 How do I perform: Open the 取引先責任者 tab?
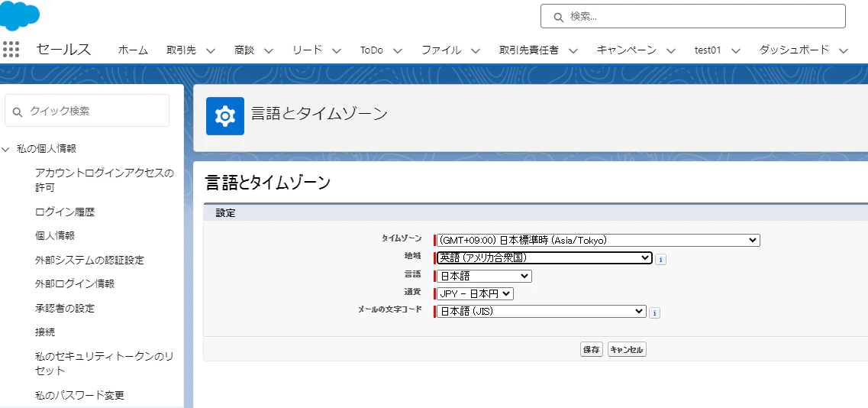click(x=528, y=50)
